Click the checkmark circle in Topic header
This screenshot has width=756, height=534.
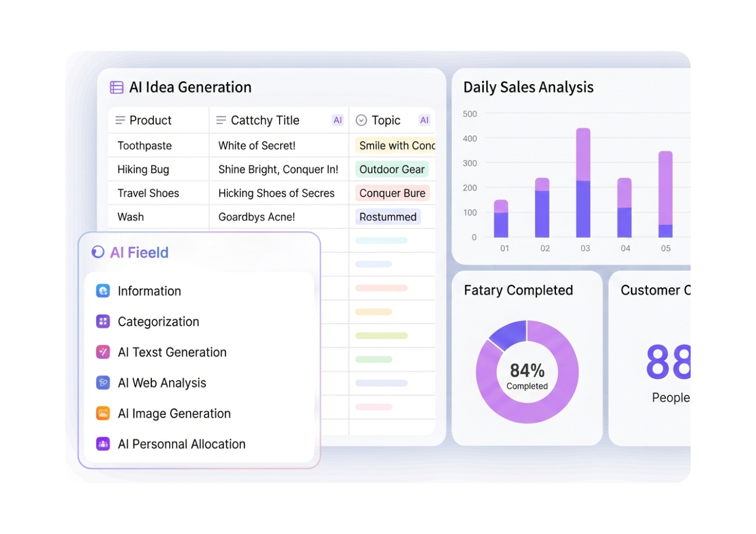(x=361, y=120)
